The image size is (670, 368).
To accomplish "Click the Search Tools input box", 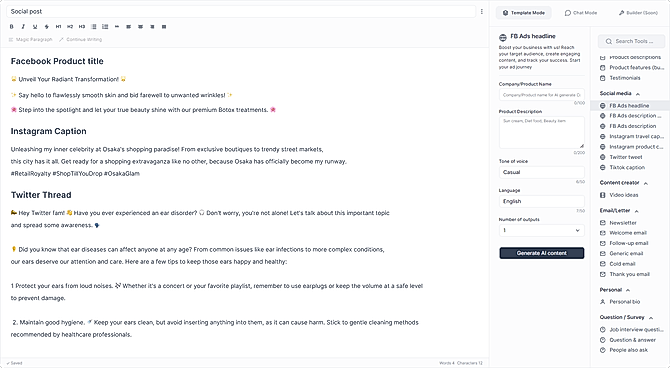I will 631,41.
